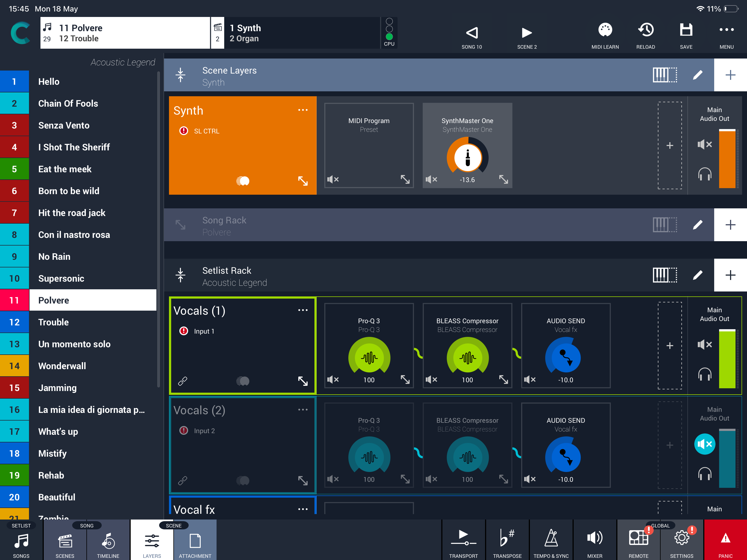Open MIDI Learn mode
The height and width of the screenshot is (560, 747).
click(605, 35)
